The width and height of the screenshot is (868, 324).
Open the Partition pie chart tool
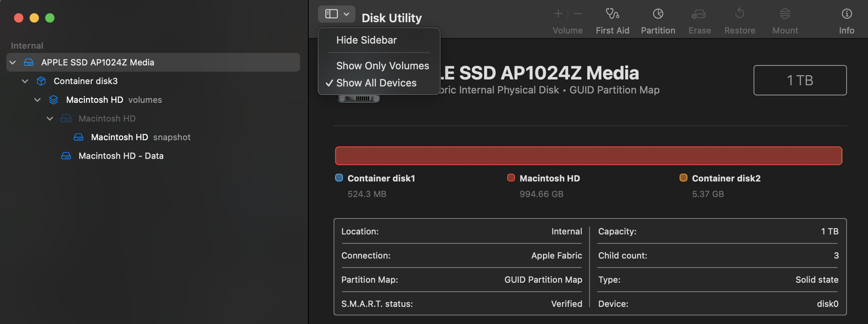pos(658,14)
